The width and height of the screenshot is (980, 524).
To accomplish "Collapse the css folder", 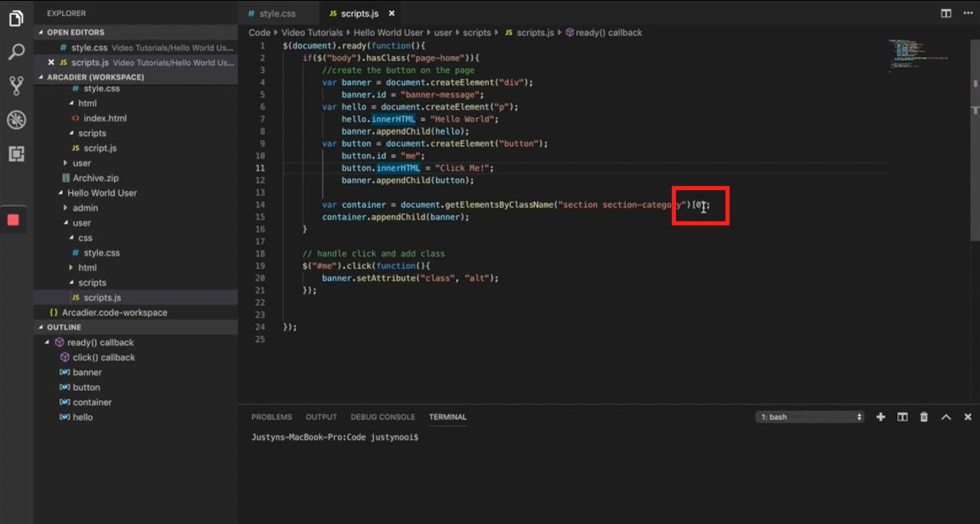I will (x=85, y=237).
